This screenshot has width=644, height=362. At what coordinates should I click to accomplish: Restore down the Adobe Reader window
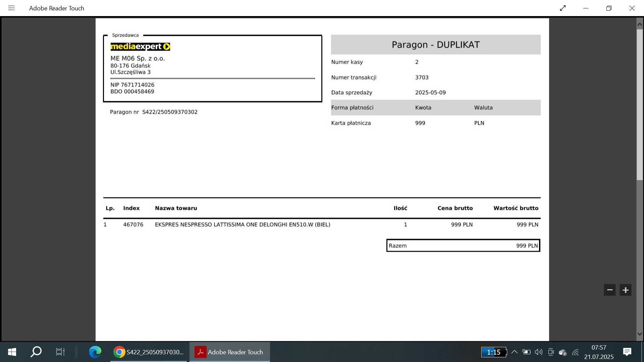(x=609, y=8)
